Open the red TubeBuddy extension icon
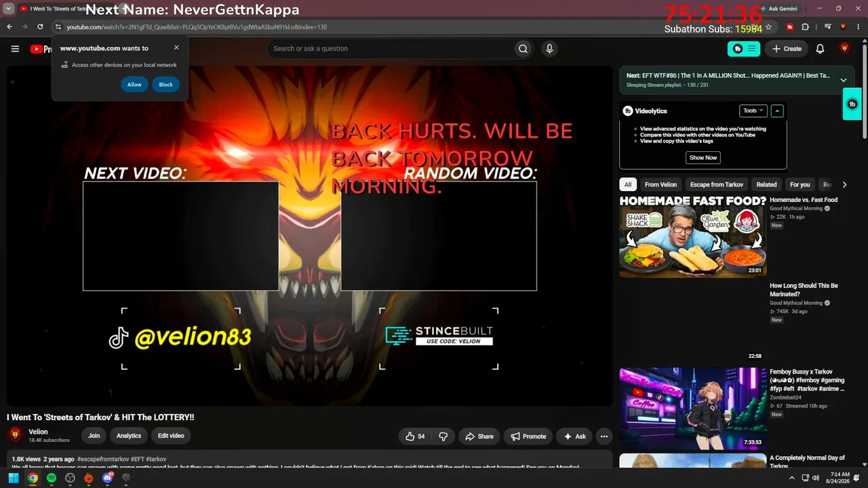 tap(790, 27)
